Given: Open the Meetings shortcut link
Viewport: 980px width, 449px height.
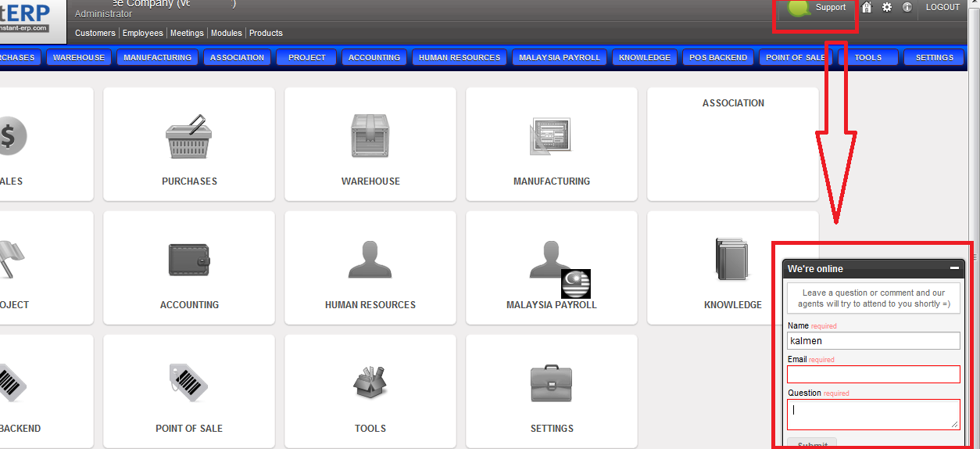Looking at the screenshot, I should (x=187, y=33).
